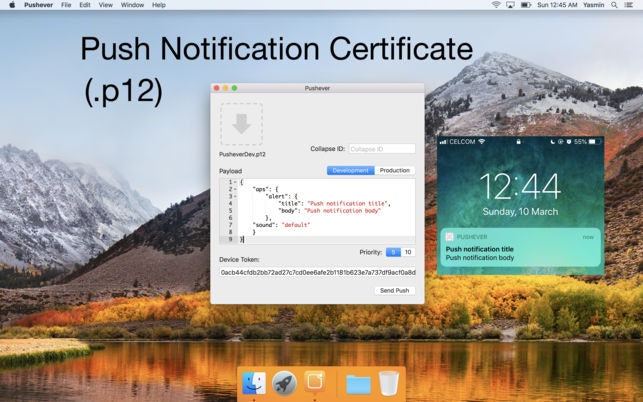Open Notification Center icon

point(628,5)
